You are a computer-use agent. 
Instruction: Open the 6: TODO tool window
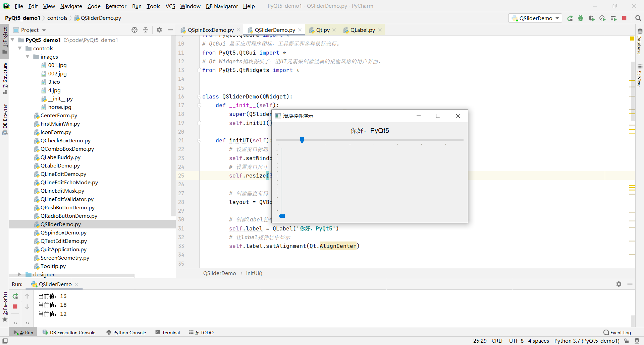201,332
